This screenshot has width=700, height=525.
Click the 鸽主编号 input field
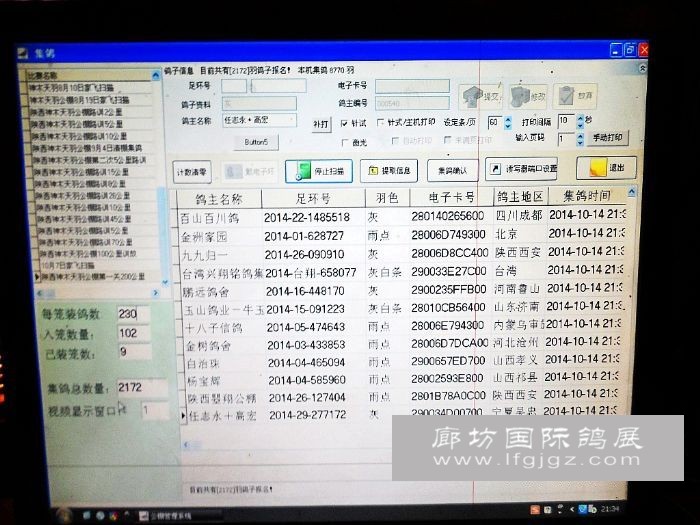(412, 104)
